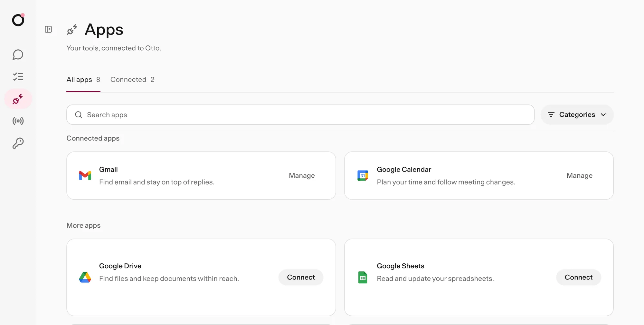The image size is (644, 325).
Task: Switch to the All apps tab
Action: point(83,80)
